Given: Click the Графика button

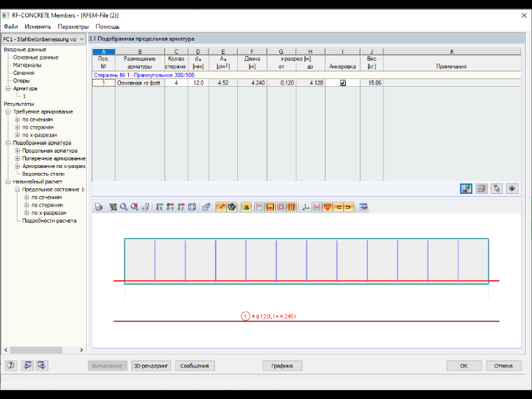Looking at the screenshot, I should pyautogui.click(x=282, y=365).
